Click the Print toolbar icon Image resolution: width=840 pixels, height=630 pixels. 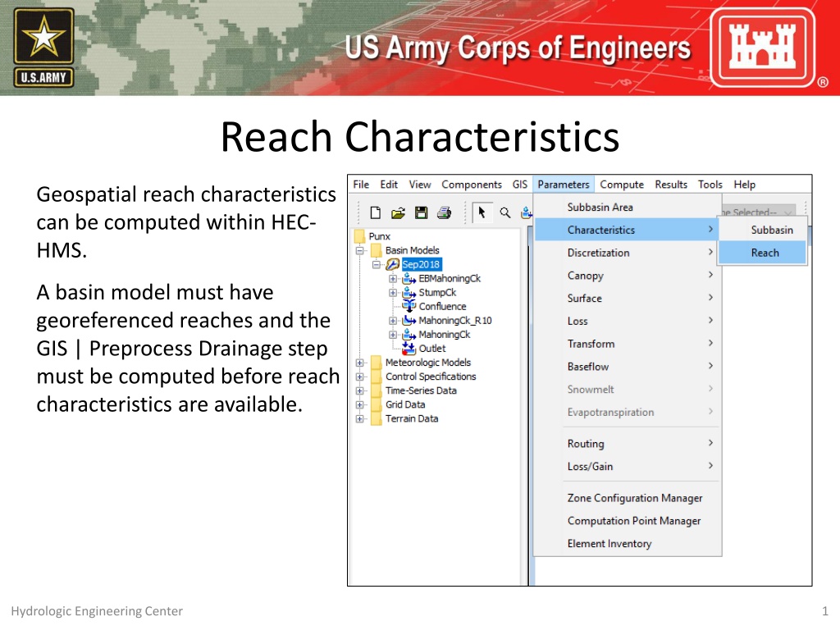click(x=444, y=213)
